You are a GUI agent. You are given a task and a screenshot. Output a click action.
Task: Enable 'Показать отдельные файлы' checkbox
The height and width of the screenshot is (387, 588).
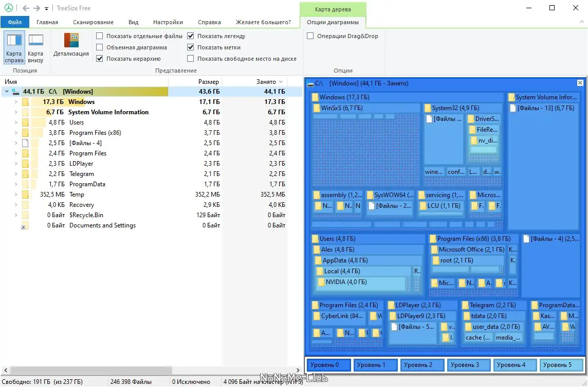(x=99, y=36)
